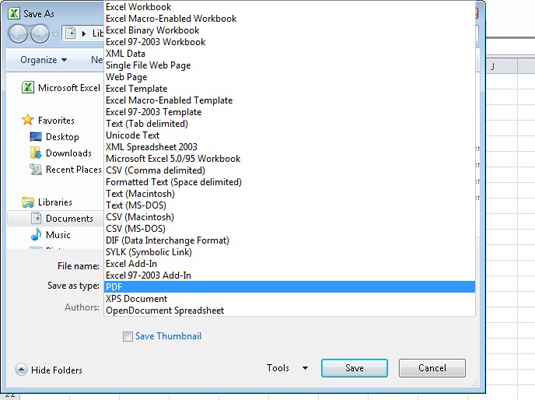Click the Libraries icon in address bar

[71, 33]
